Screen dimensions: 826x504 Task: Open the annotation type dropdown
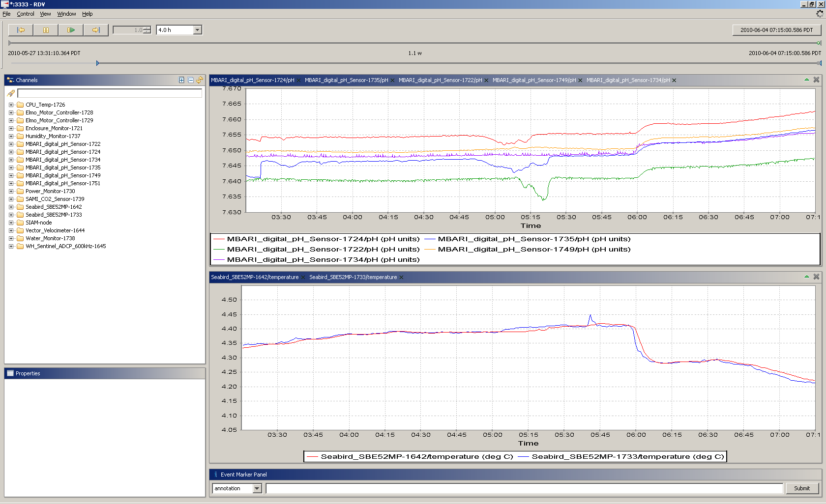coord(257,488)
